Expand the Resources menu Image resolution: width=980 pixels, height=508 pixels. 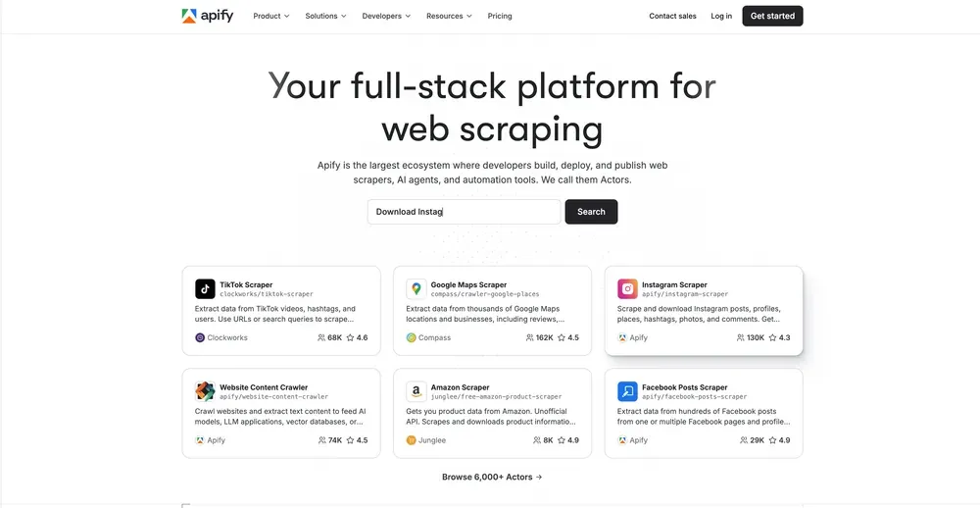[x=450, y=17]
